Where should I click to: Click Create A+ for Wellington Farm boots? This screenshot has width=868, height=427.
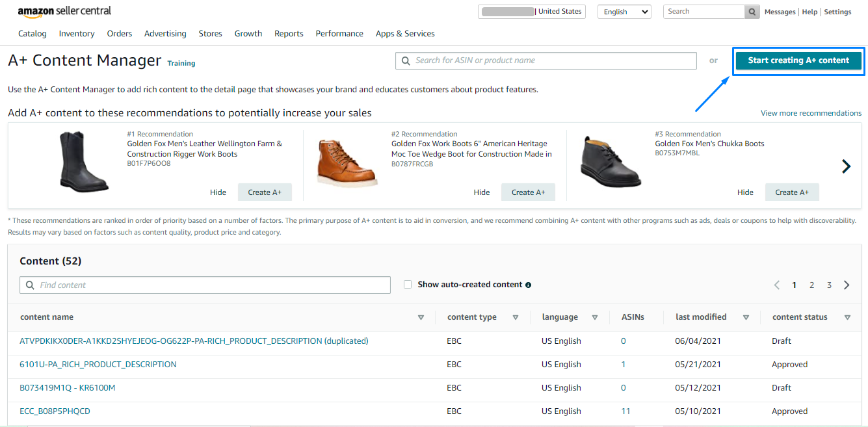click(x=265, y=192)
